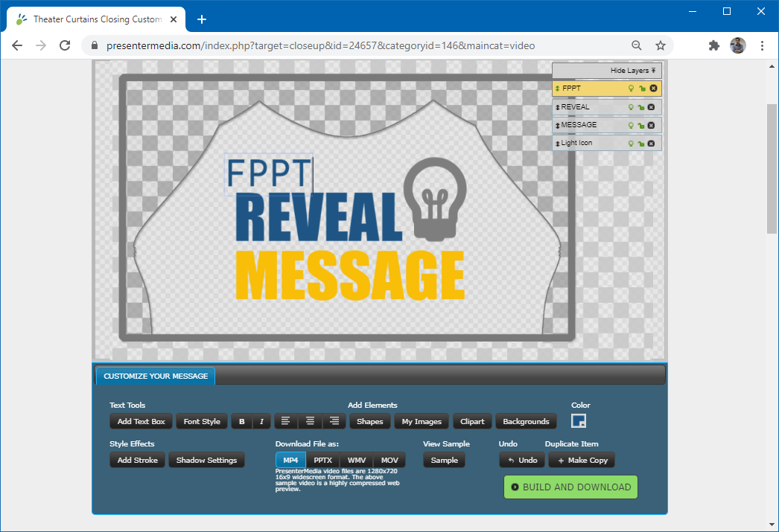Delete the REVEAL layer
The width and height of the screenshot is (779, 532).
click(651, 107)
